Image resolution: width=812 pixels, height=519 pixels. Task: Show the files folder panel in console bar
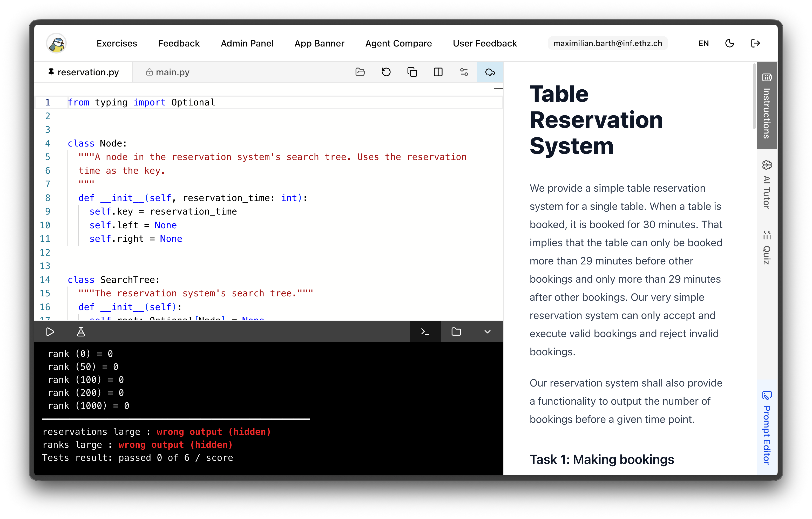tap(456, 332)
